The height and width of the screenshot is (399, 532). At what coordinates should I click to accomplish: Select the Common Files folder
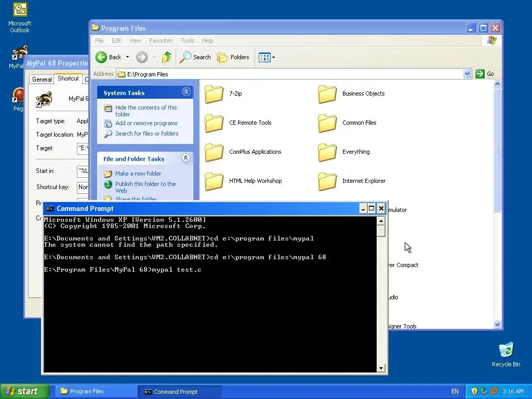pos(347,123)
